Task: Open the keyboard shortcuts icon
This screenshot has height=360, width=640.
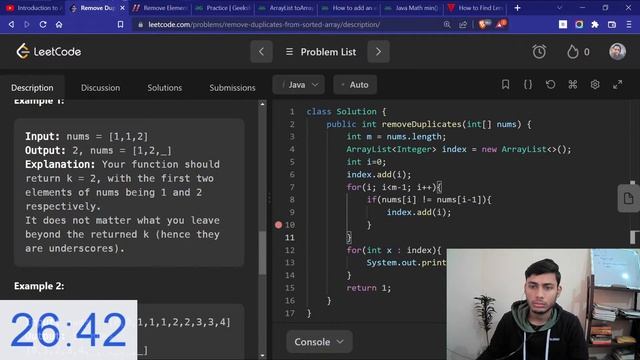Action: coord(573,84)
